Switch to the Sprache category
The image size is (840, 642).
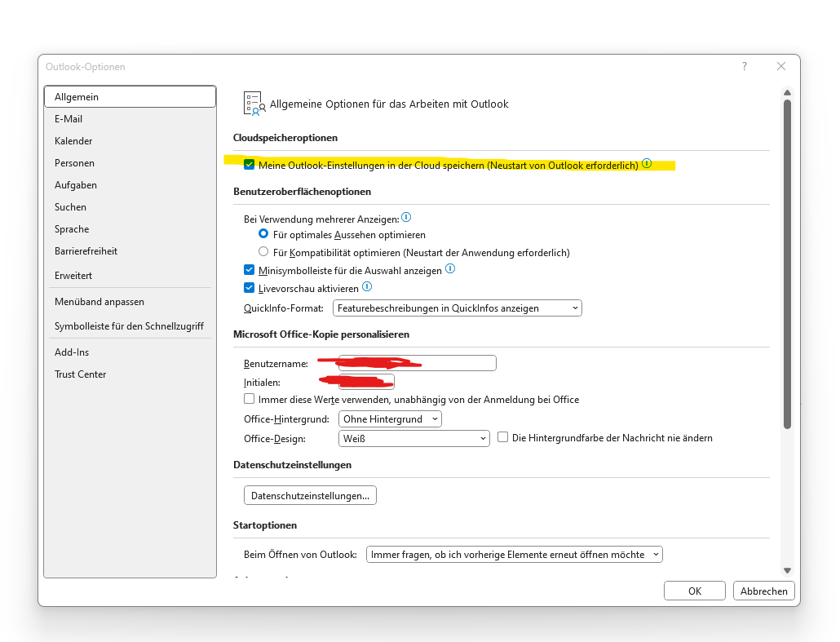(130, 229)
